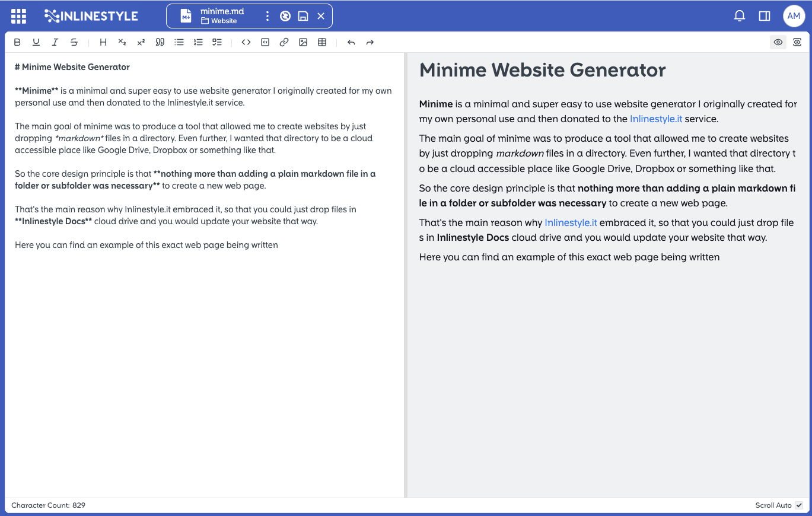Apply strikethrough formatting
The height and width of the screenshot is (516, 812).
click(x=74, y=42)
